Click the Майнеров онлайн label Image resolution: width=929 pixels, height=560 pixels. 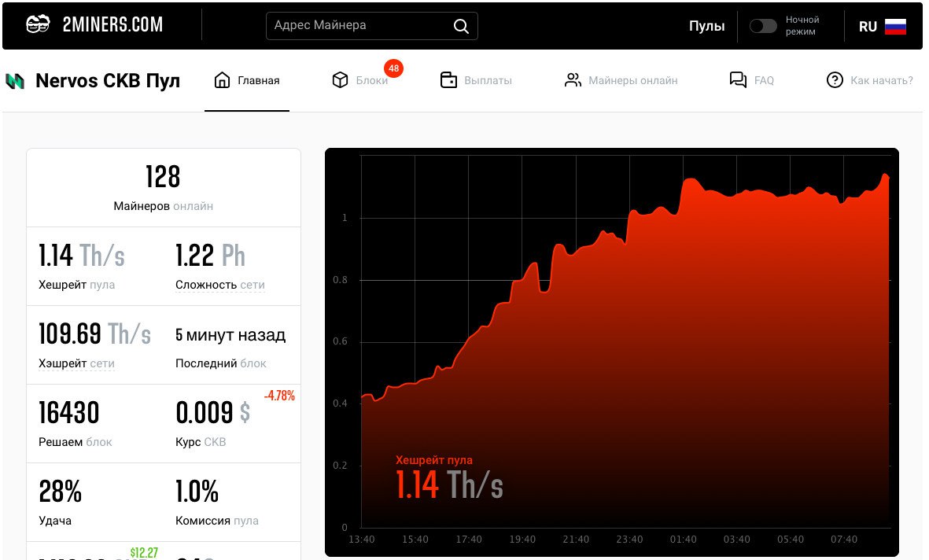[163, 206]
